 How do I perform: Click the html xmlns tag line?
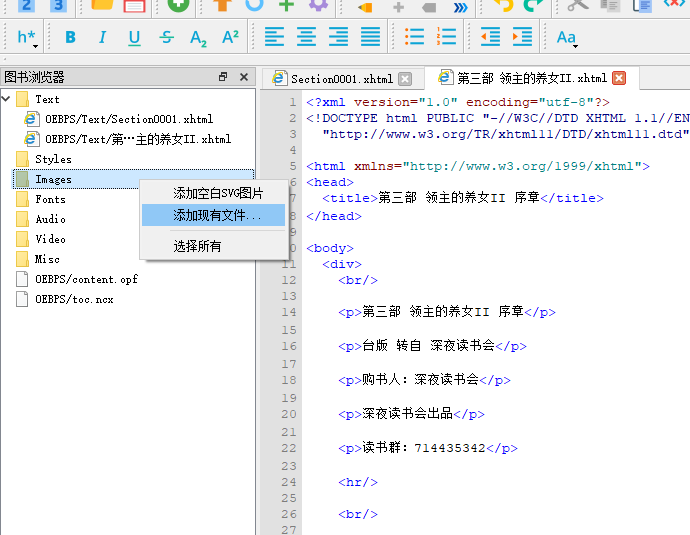(478, 166)
